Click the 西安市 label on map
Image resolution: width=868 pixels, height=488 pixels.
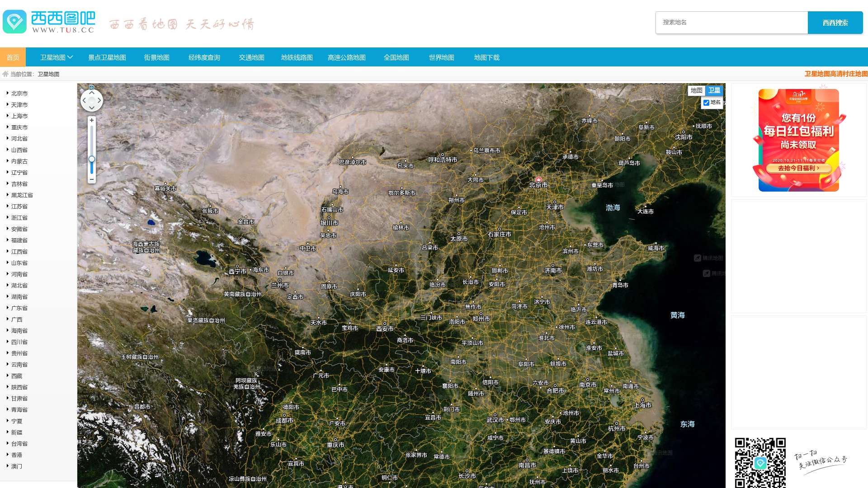click(x=385, y=329)
